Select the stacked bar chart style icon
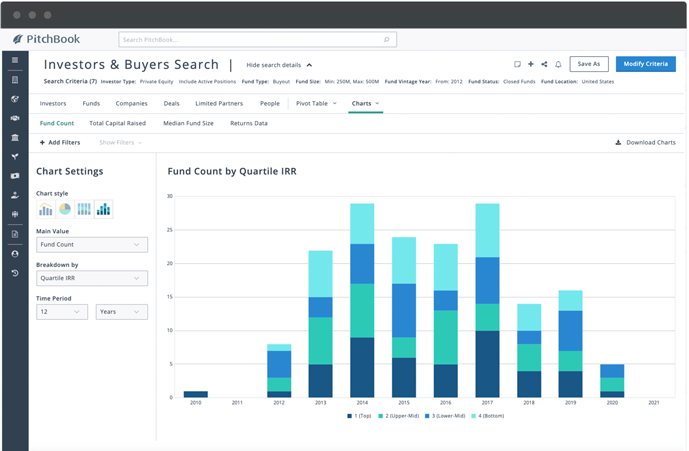The image size is (689, 451). 103,209
